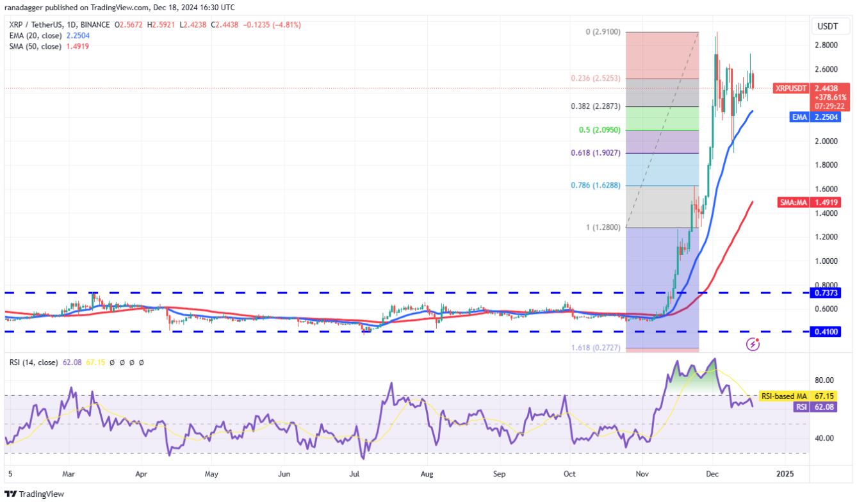Select Fib level label 0 (2.9100)
The image size is (857, 504).
[x=602, y=31]
